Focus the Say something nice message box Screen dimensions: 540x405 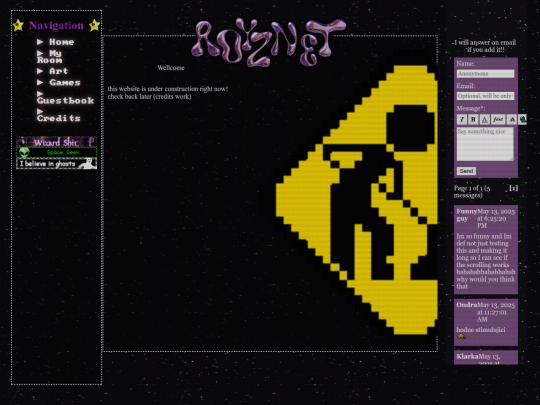[485, 144]
